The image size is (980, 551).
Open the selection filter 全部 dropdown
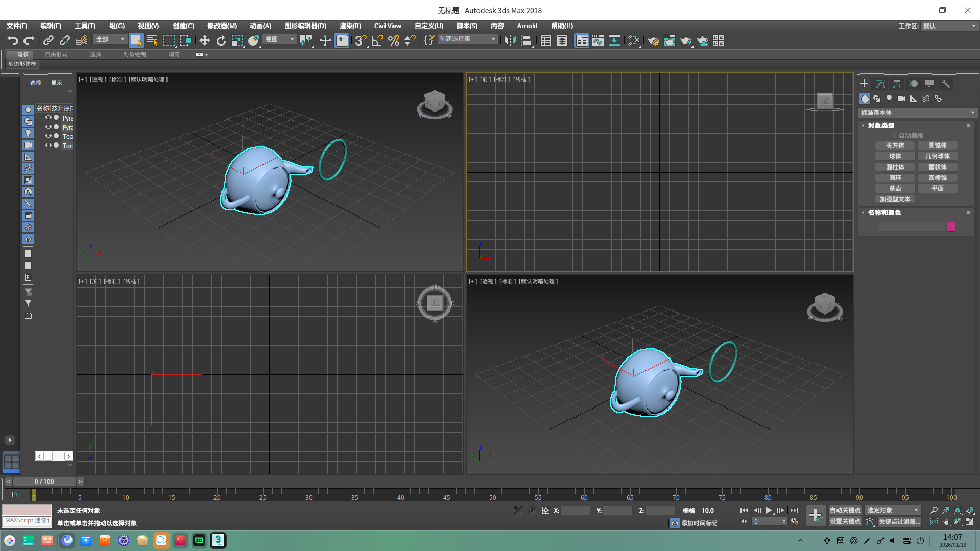pyautogui.click(x=109, y=39)
